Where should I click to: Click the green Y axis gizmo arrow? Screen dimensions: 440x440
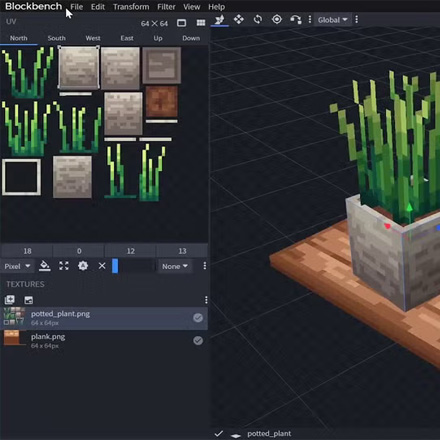coord(410,209)
